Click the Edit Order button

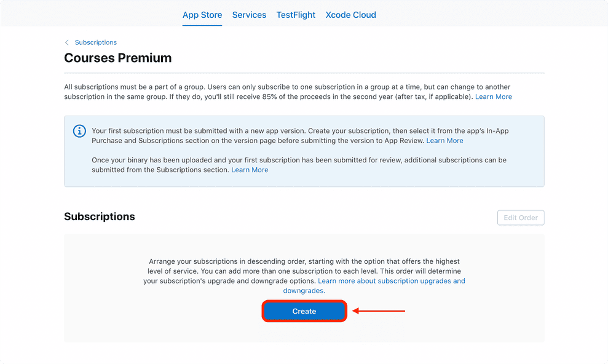click(520, 218)
